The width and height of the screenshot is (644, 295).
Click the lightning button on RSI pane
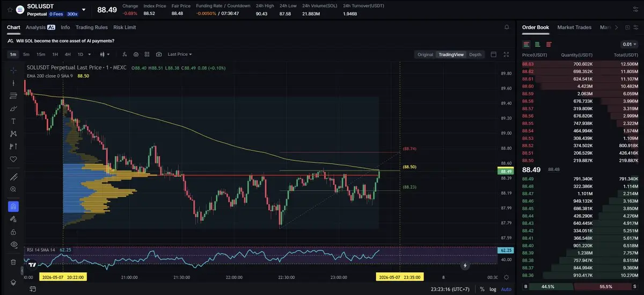465,265
